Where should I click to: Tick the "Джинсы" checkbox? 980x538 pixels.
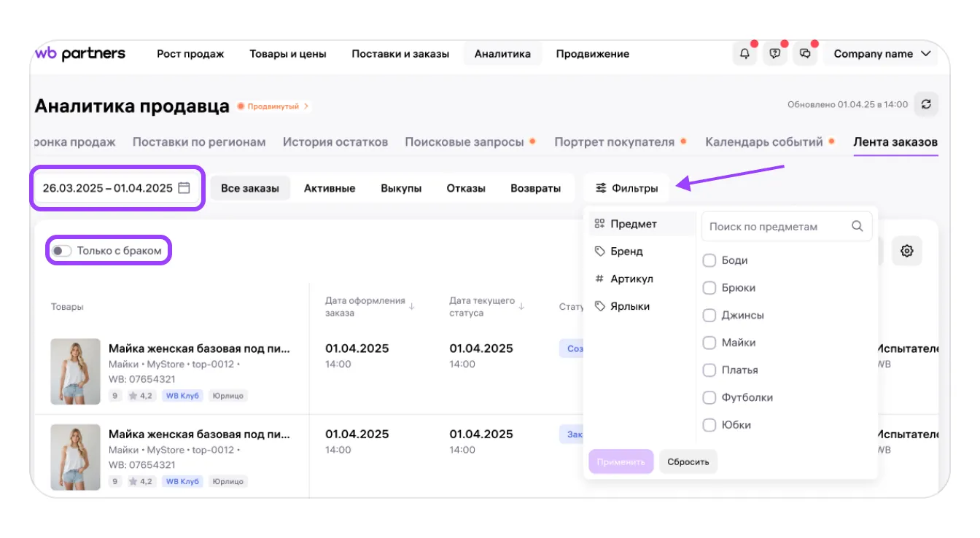pyautogui.click(x=709, y=316)
